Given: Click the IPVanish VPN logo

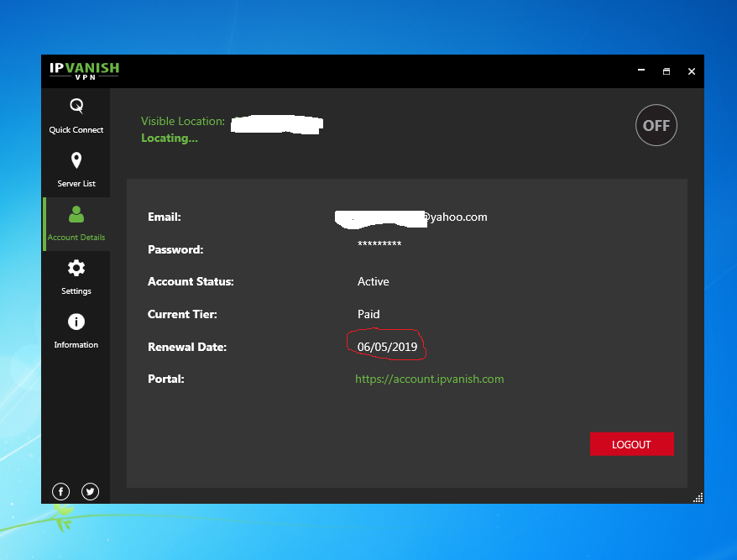Looking at the screenshot, I should pos(84,71).
